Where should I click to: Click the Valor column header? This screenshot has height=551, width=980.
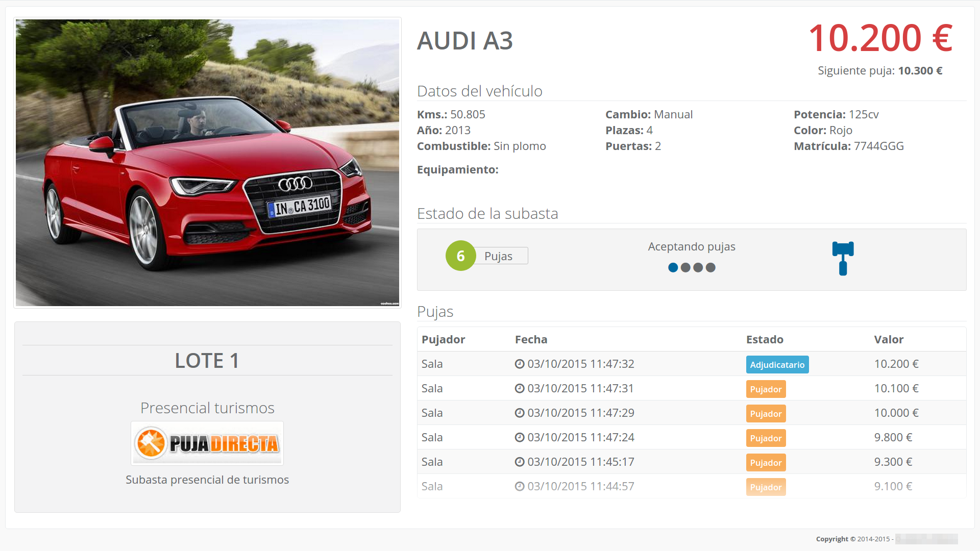point(888,339)
